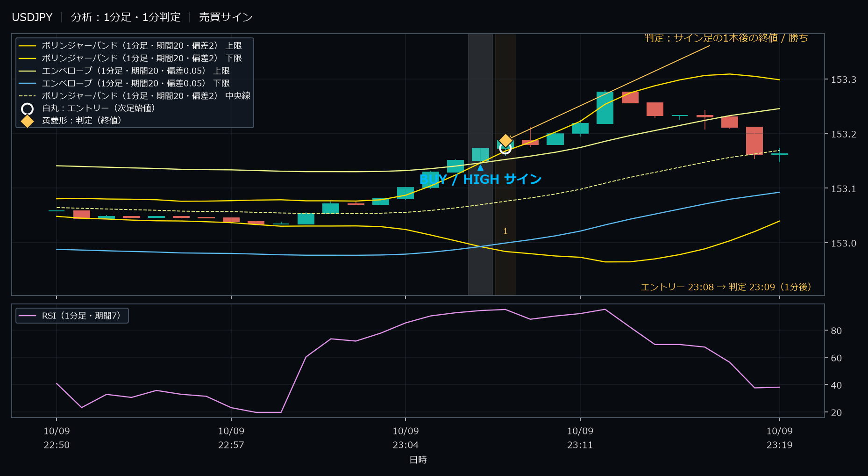
Task: Click the 判定 勝ち annotation text
Action: coord(726,38)
